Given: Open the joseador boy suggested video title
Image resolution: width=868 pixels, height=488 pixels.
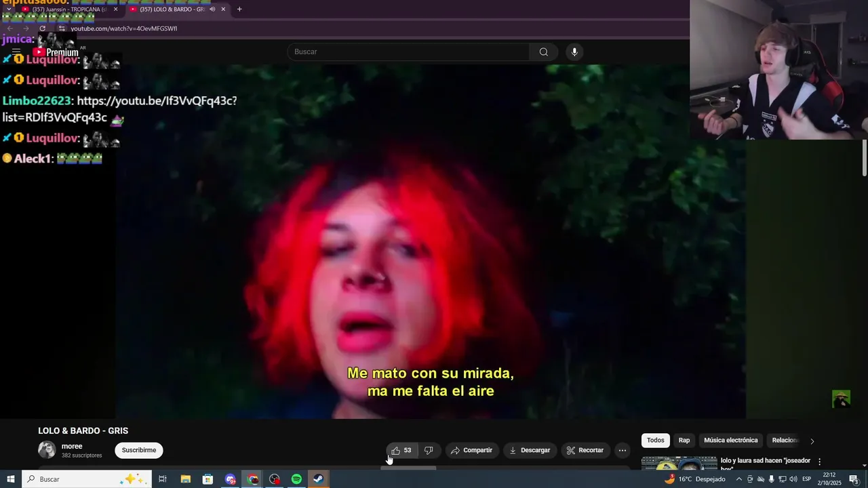Looking at the screenshot, I should tap(766, 464).
